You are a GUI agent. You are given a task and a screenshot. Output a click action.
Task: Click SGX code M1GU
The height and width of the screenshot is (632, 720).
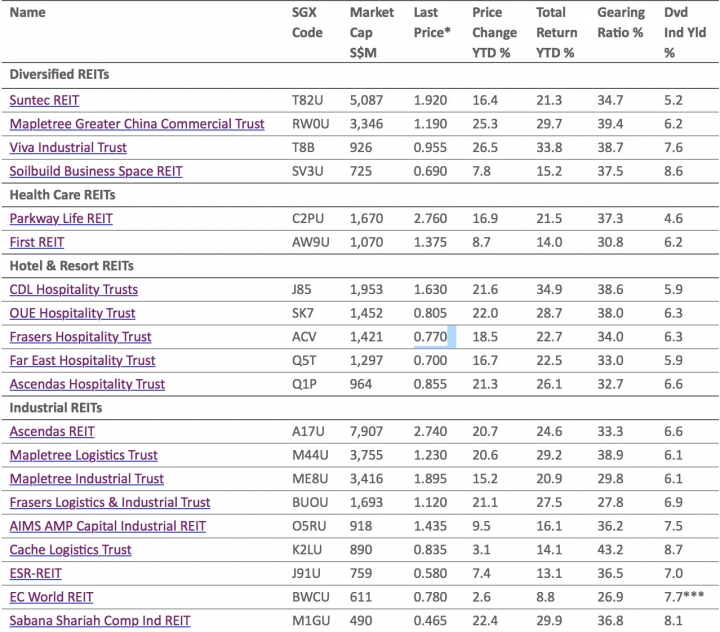(x=311, y=621)
